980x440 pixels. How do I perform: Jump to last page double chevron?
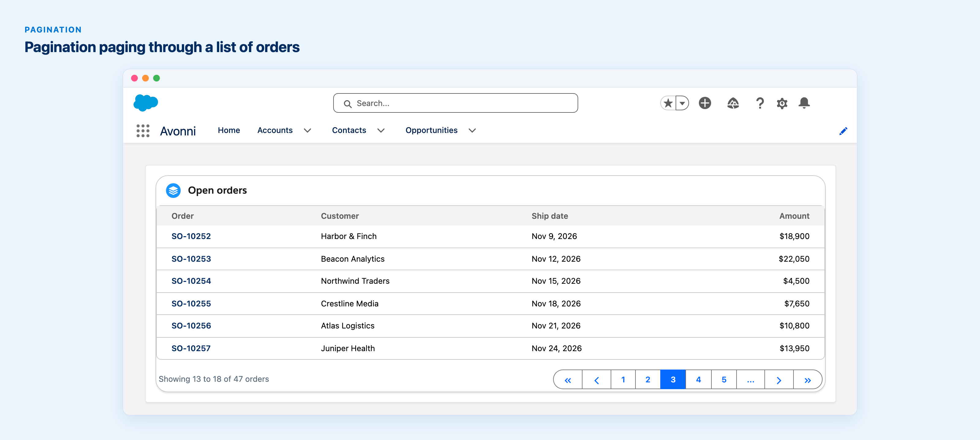click(807, 379)
